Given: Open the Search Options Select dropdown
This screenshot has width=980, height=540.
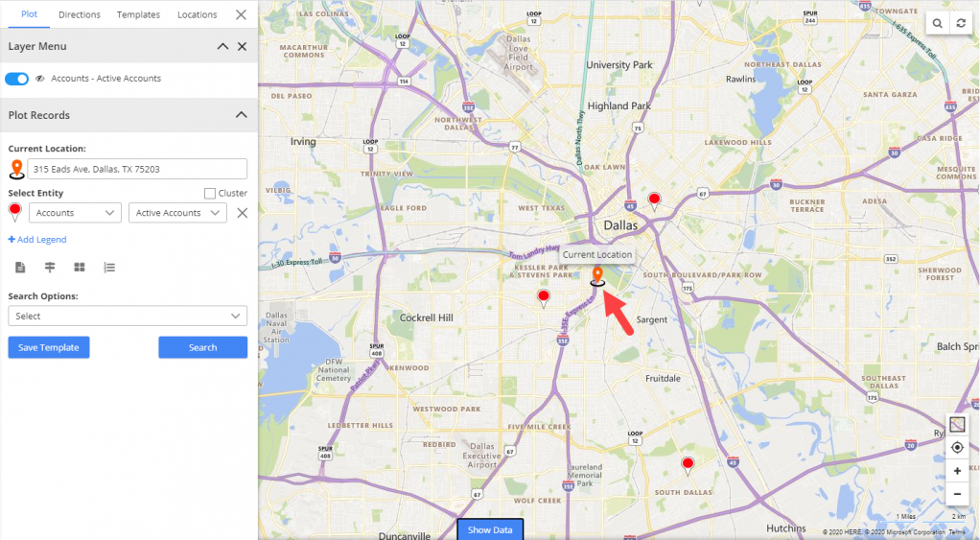Looking at the screenshot, I should pos(128,316).
